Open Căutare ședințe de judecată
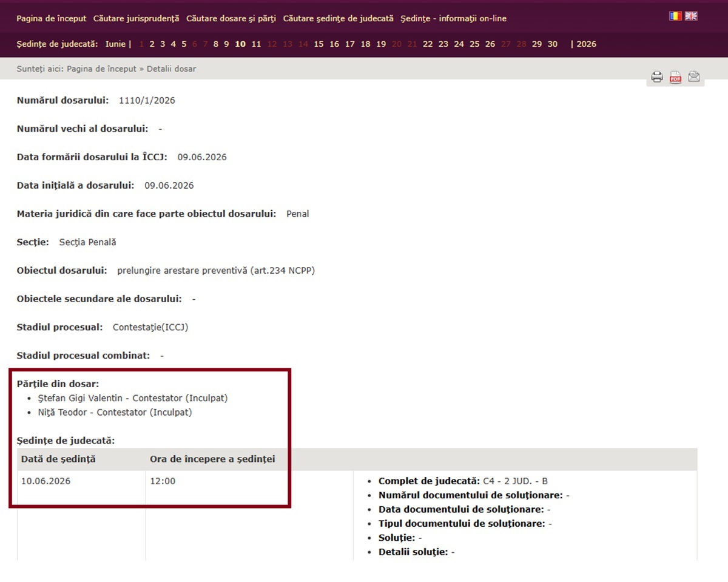The height and width of the screenshot is (582, 728). 339,19
